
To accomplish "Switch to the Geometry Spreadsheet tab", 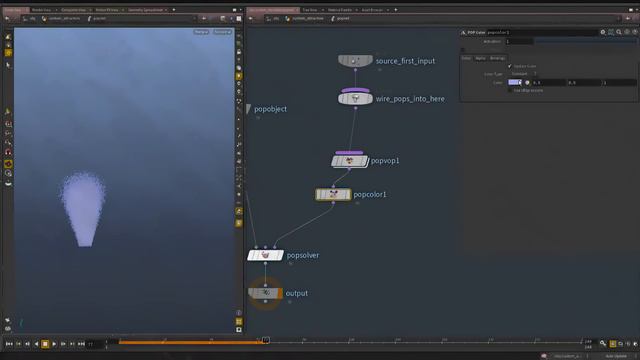I will point(145,10).
